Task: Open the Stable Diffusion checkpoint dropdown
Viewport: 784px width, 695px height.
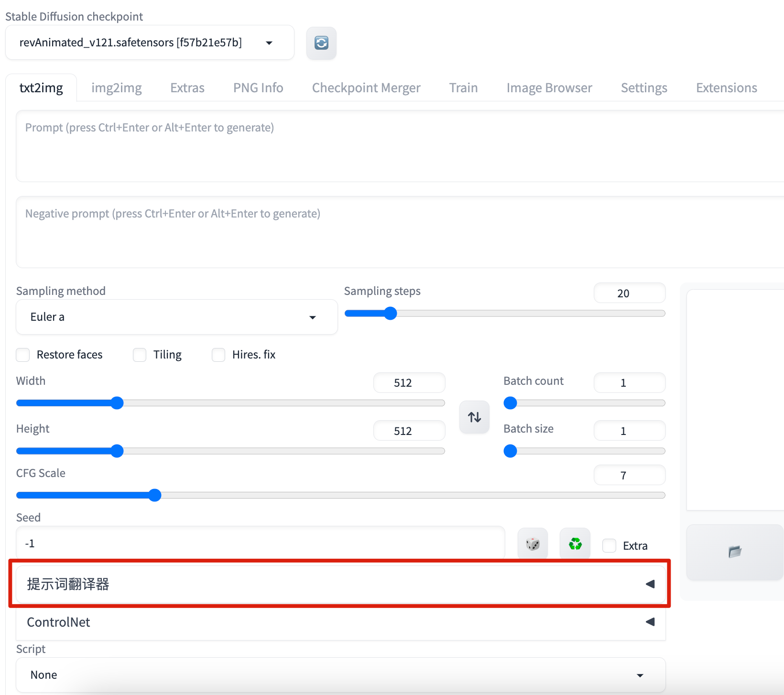Action: click(150, 43)
